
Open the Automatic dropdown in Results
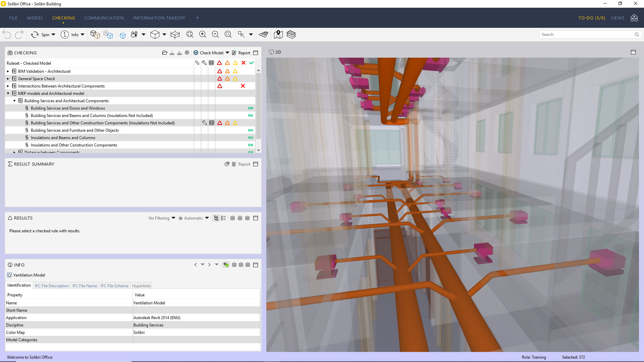[x=194, y=218]
